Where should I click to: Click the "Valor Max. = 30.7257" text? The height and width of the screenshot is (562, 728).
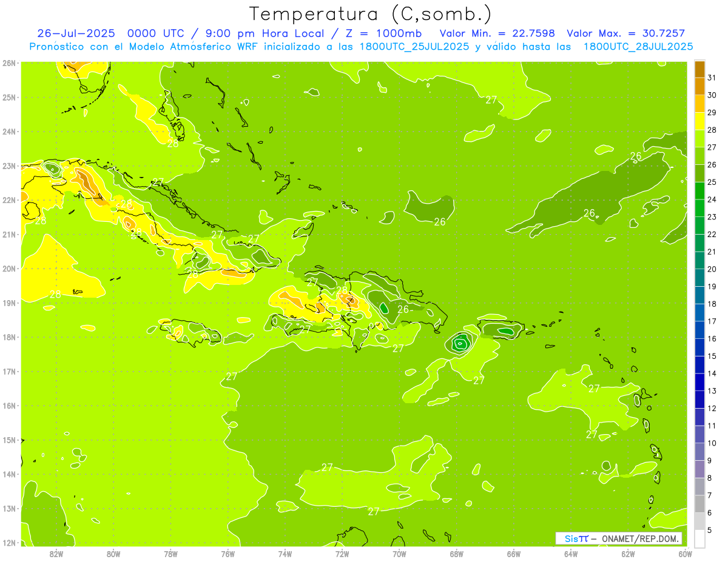pos(625,33)
